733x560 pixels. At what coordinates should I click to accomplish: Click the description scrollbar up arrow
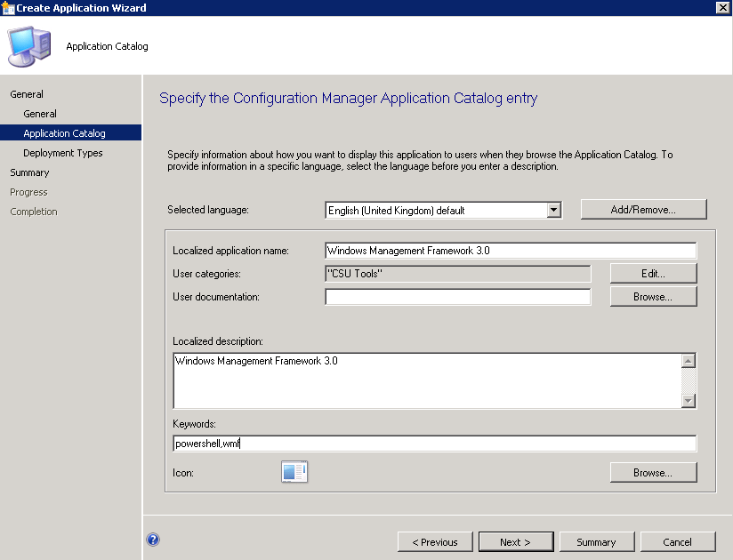[x=689, y=361]
